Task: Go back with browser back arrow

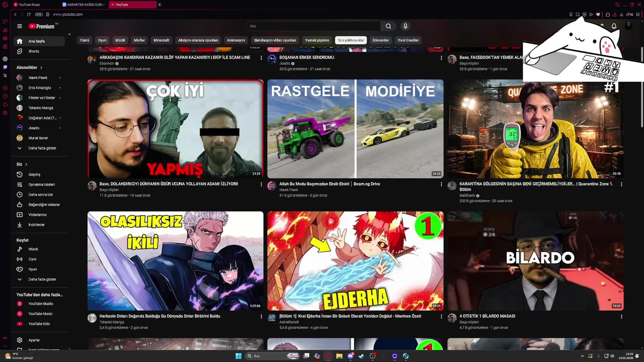Action: (x=15, y=15)
